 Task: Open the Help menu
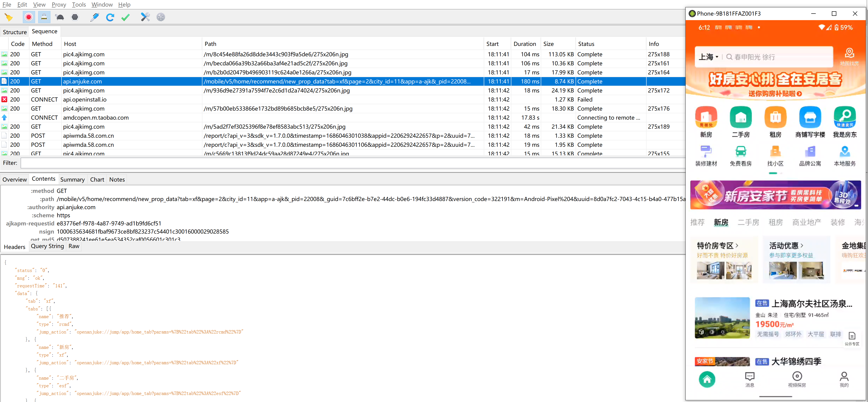pyautogui.click(x=124, y=4)
